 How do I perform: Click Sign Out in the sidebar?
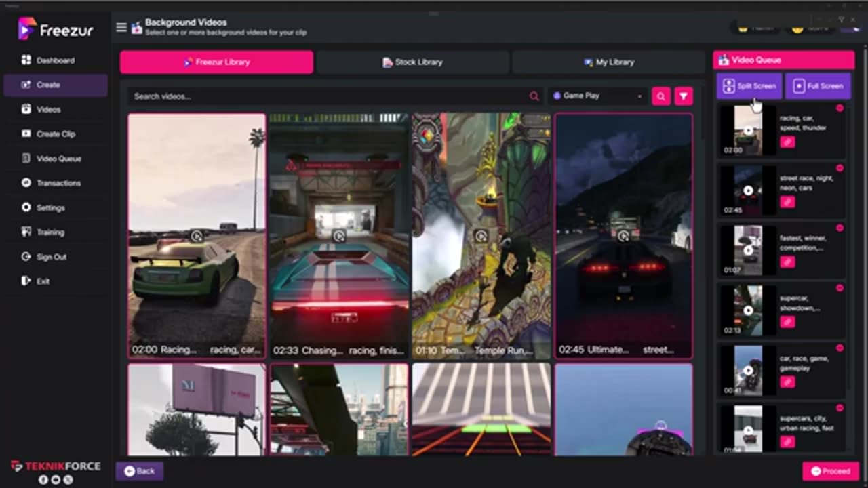click(56, 257)
